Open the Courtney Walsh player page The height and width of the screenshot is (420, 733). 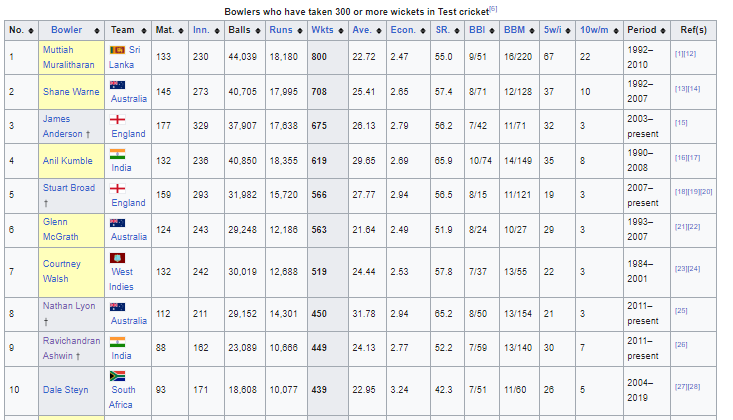coord(62,271)
